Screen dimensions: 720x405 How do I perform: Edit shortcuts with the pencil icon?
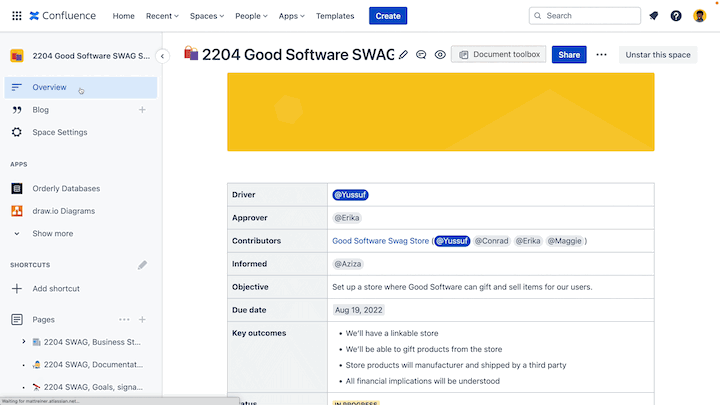[x=142, y=265]
